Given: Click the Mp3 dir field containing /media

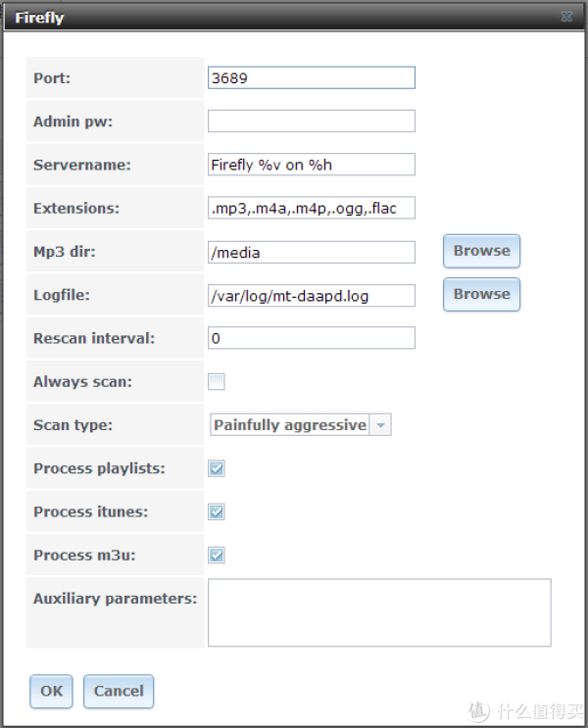Looking at the screenshot, I should (311, 252).
